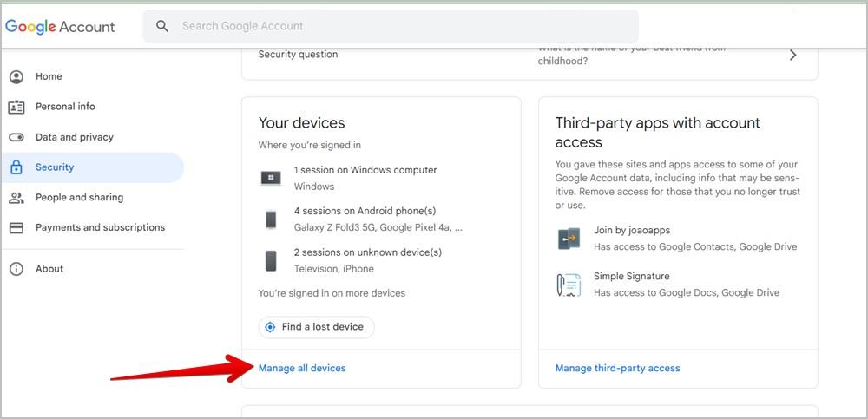Click the Data and privacy toggle icon
The height and width of the screenshot is (419, 868).
16,137
